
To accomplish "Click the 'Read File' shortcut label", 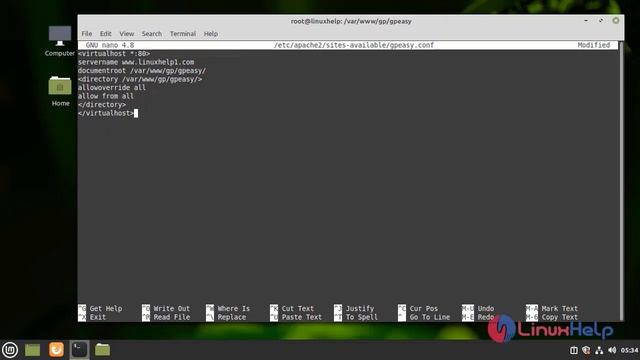I will [172, 317].
